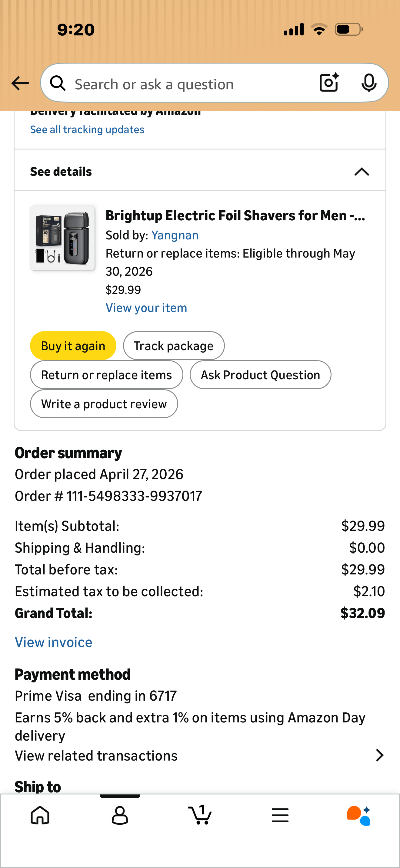Image resolution: width=400 pixels, height=868 pixels.
Task: Expand View related transactions chevron
Action: (x=379, y=756)
